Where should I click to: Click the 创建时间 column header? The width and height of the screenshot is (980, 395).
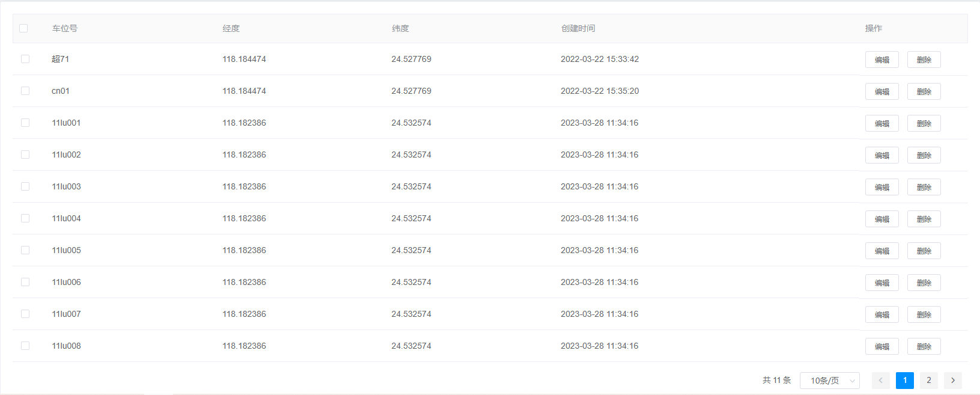point(578,28)
